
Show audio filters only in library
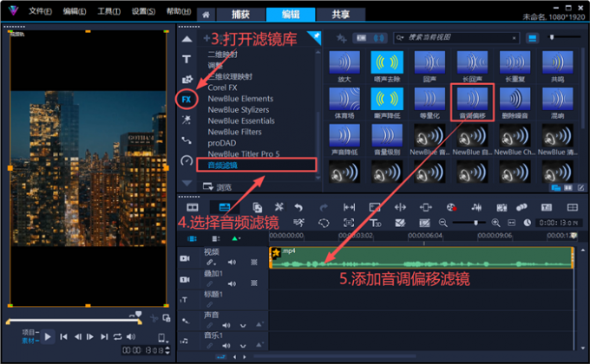pos(379,38)
